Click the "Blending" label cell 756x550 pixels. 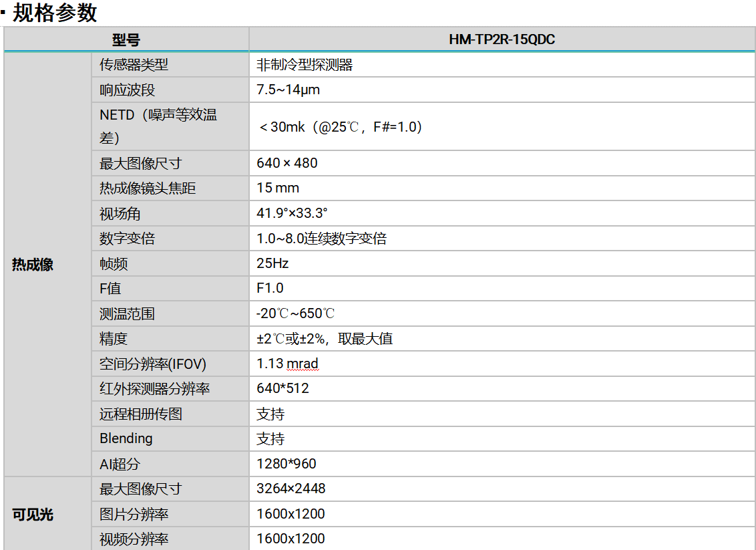pyautogui.click(x=170, y=438)
